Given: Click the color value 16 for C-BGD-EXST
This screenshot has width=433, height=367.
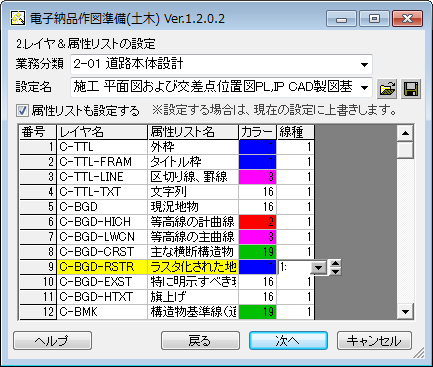Looking at the screenshot, I should [x=257, y=282].
